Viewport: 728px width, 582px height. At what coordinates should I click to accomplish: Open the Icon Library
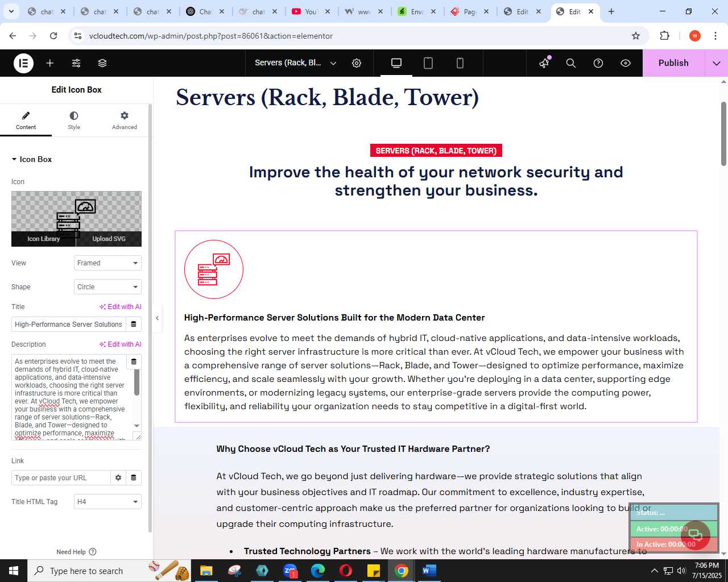pyautogui.click(x=43, y=239)
